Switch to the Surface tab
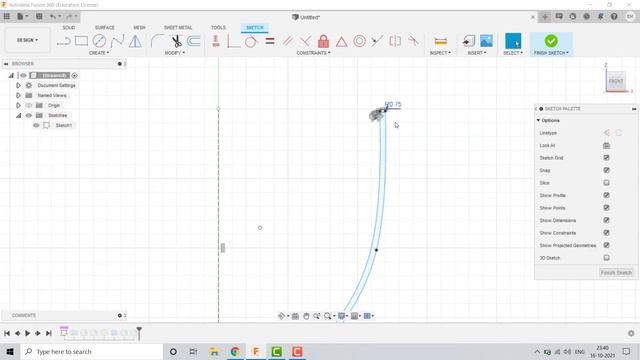The width and height of the screenshot is (640, 360). click(104, 27)
